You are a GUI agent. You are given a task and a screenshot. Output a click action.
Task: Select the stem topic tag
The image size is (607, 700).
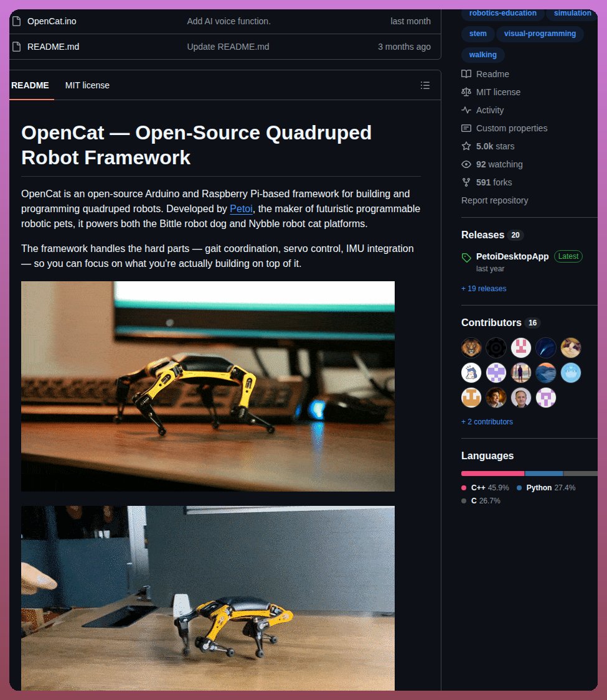pyautogui.click(x=478, y=34)
